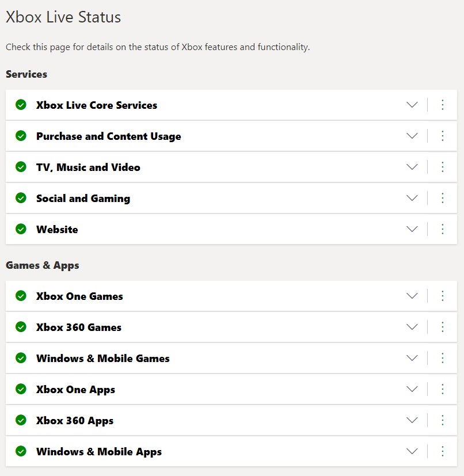Open more options for Windows & Mobile Apps

[443, 451]
